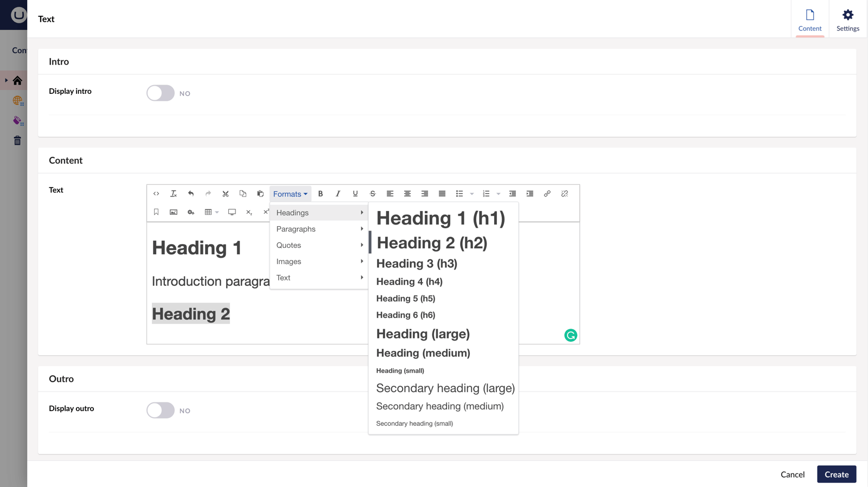Toggle the Display intro switch
The width and height of the screenshot is (868, 487).
(x=161, y=93)
